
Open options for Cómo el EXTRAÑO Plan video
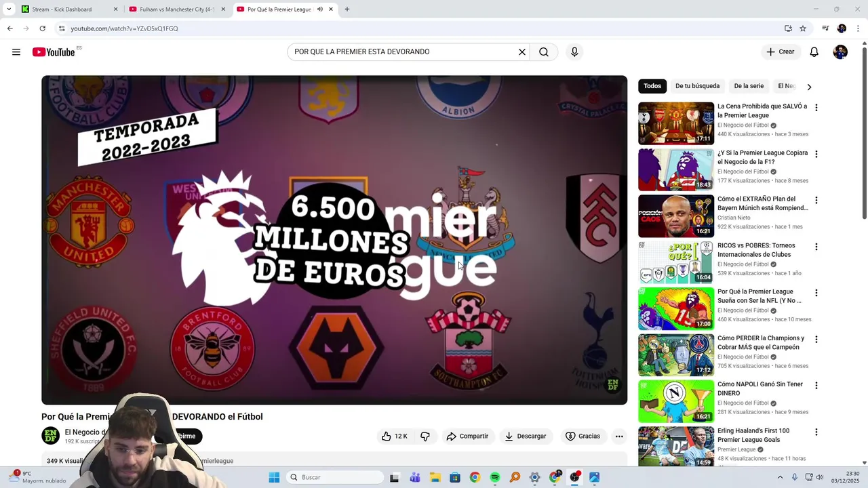tap(816, 201)
